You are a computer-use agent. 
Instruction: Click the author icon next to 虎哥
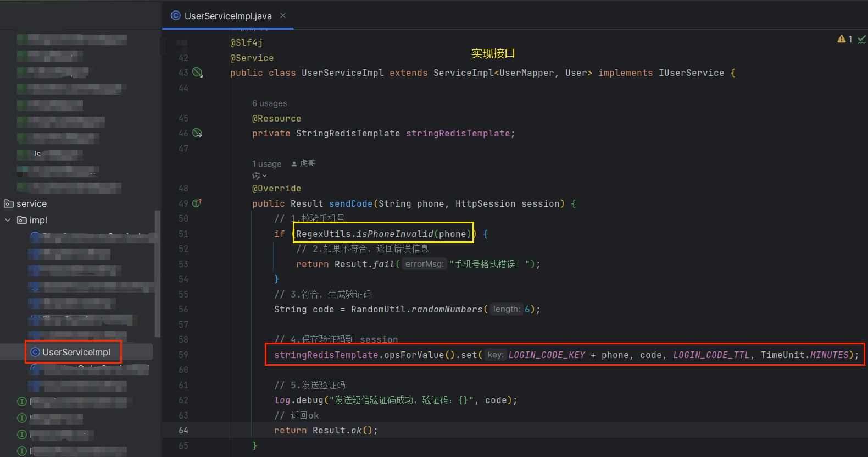point(294,164)
